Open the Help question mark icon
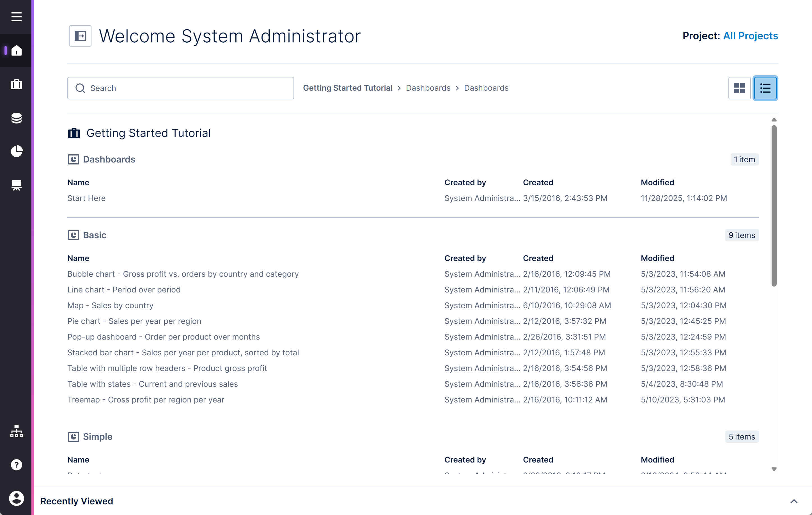Screen dimensions: 812x515 coord(16,465)
